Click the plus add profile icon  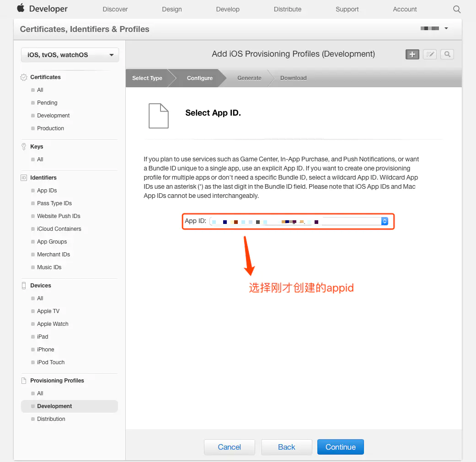412,54
